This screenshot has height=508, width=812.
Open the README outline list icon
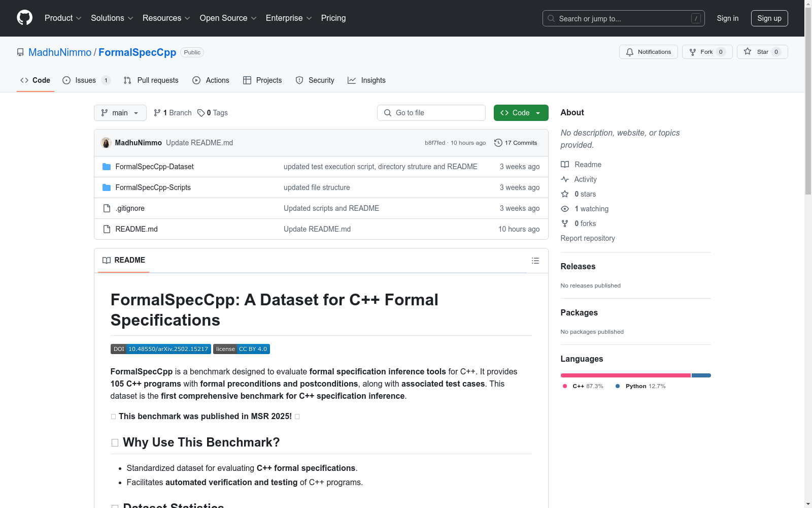(x=535, y=261)
